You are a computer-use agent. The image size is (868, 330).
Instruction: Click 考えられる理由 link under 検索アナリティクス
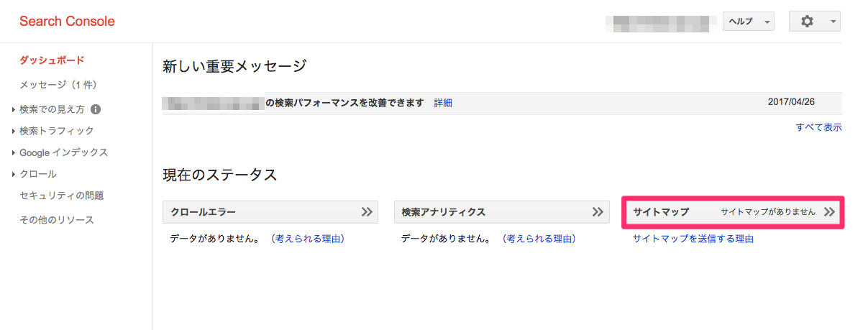click(539, 239)
